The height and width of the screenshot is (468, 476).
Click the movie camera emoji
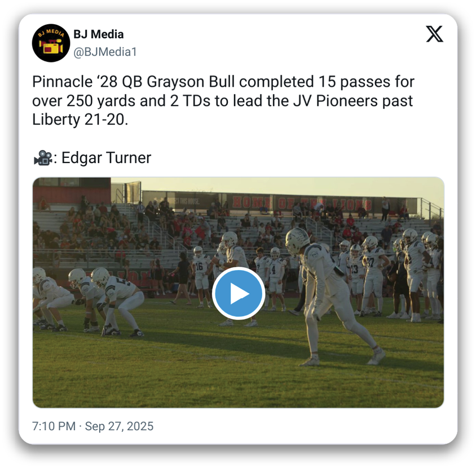coord(42,158)
